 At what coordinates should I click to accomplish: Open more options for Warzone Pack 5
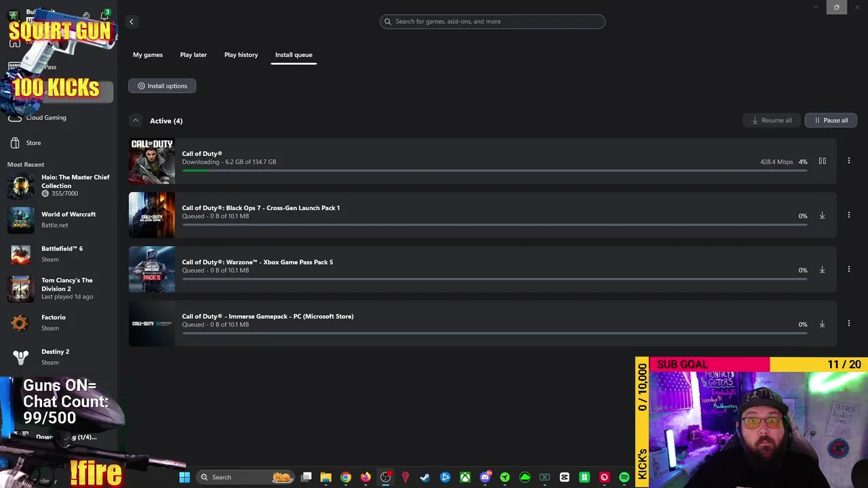(848, 269)
